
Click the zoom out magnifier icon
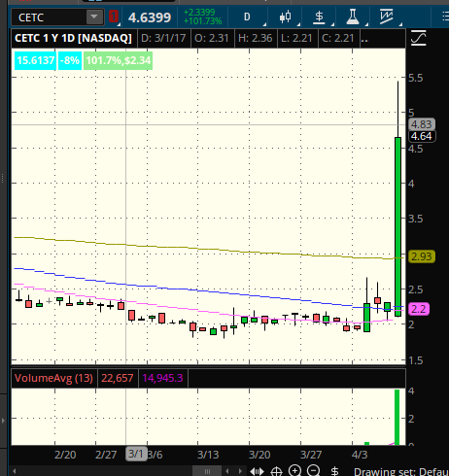coord(314,470)
